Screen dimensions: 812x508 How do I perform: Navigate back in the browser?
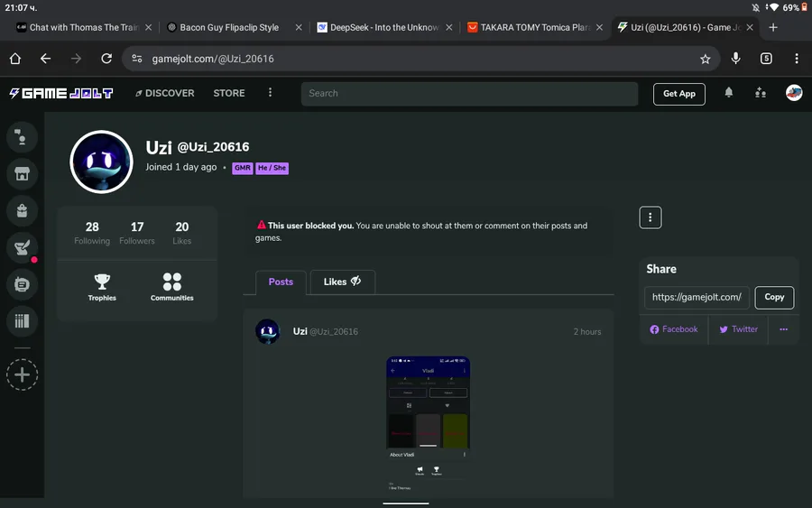(x=46, y=59)
